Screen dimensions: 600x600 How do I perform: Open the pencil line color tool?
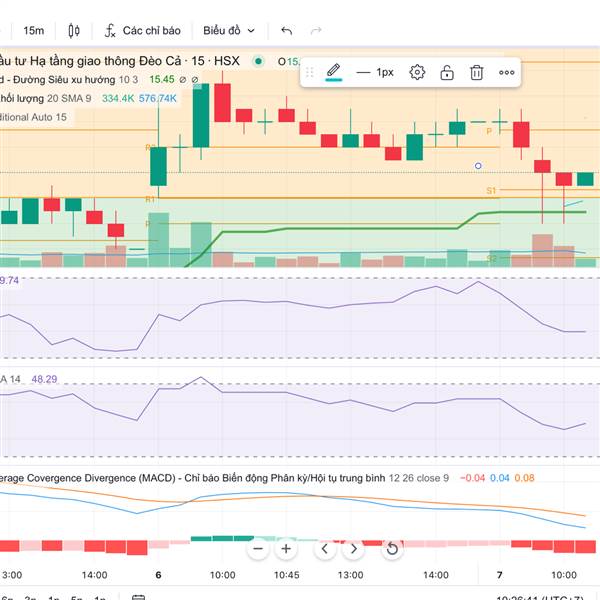[x=334, y=72]
